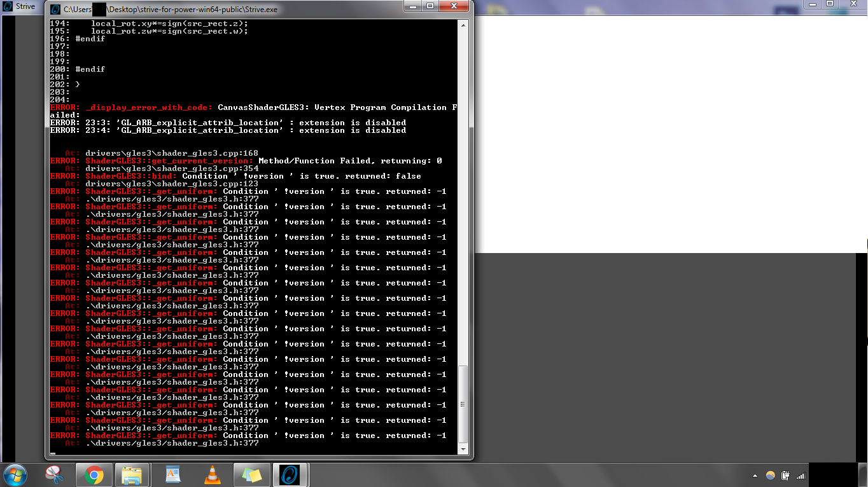Click the f.lux tray icon

(x=771, y=476)
